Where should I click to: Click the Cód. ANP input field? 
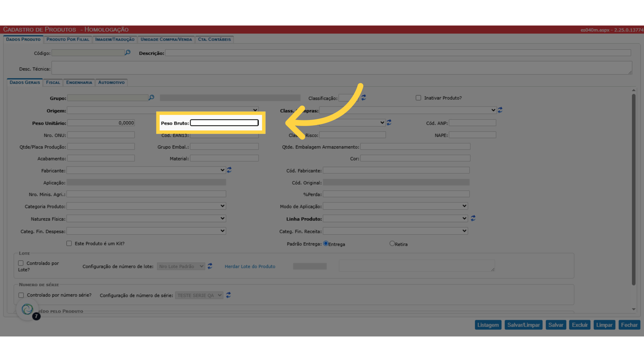point(473,123)
